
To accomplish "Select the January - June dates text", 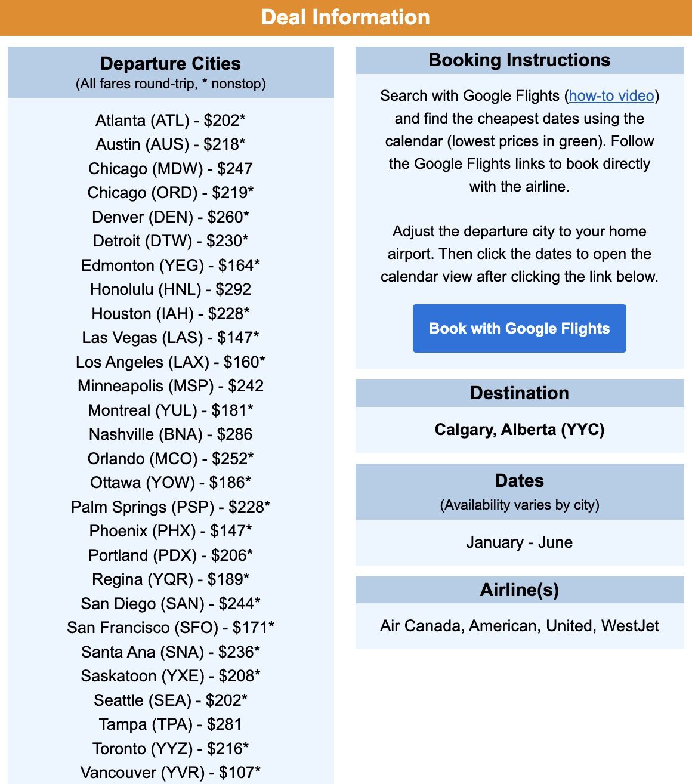I will (x=519, y=542).
